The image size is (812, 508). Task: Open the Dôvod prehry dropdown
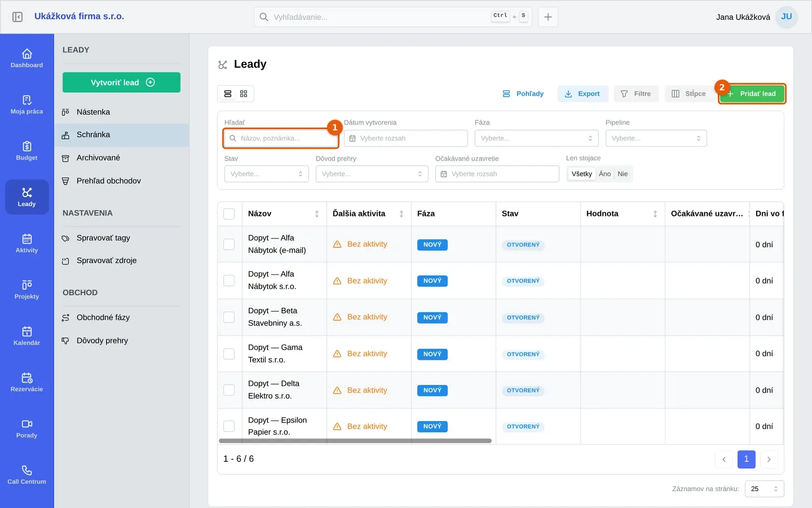click(372, 174)
